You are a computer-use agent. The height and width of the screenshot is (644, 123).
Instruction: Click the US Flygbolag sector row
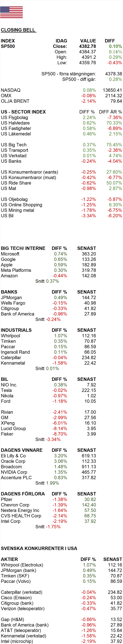click(x=61, y=117)
